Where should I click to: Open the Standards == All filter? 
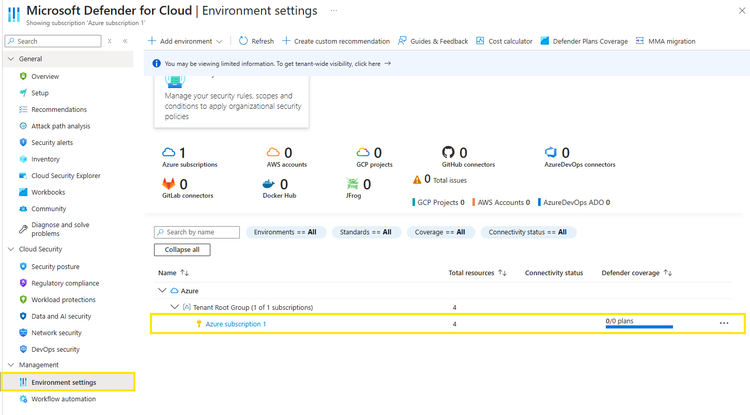(365, 232)
